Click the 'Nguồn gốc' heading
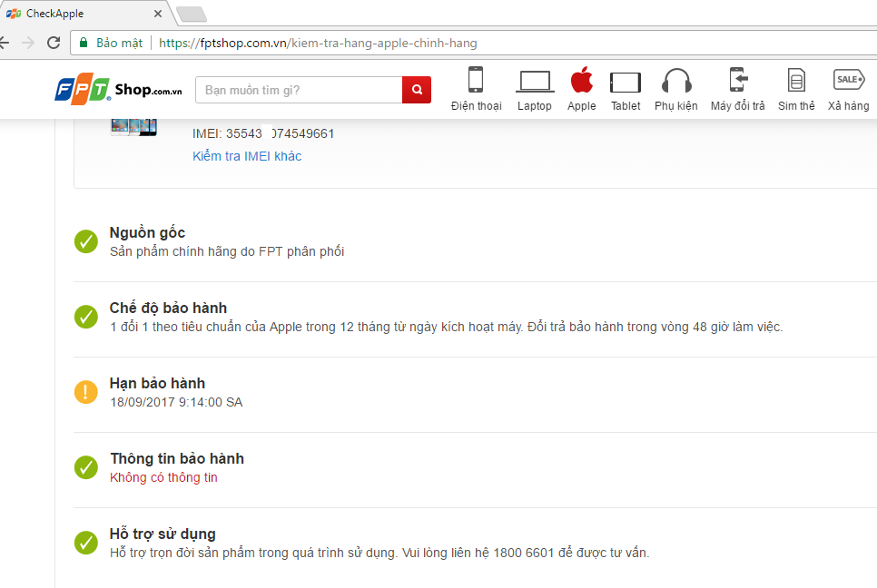The image size is (877, 588). (x=147, y=232)
